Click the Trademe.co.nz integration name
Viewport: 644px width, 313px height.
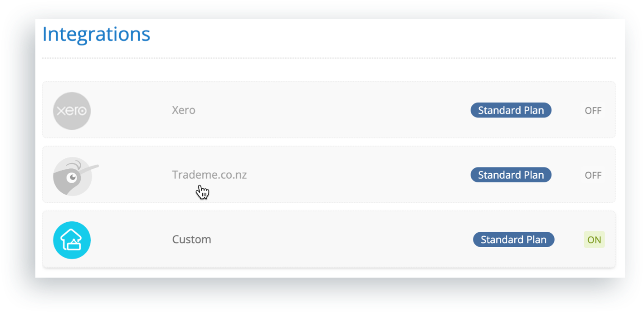click(x=209, y=175)
